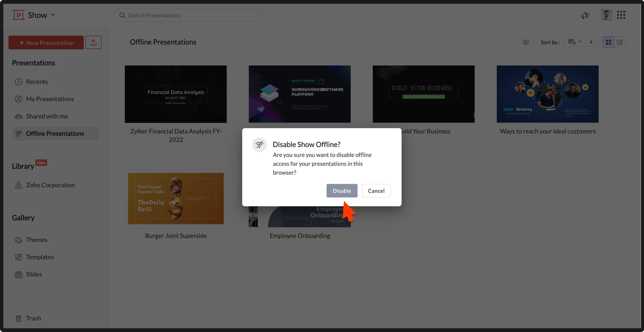Screen dimensions: 644x332
Task: Click the offline settings gear icon
Action: pyautogui.click(x=526, y=42)
